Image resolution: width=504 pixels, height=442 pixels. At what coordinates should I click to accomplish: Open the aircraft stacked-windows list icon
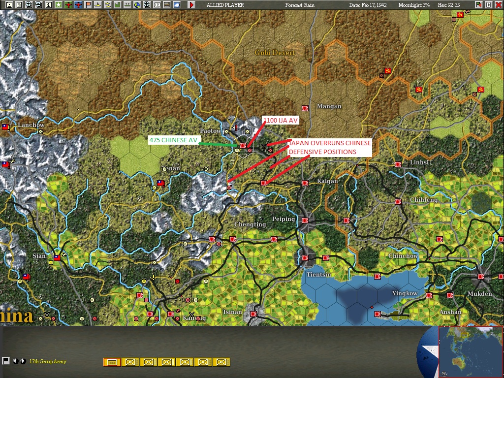(x=29, y=5)
